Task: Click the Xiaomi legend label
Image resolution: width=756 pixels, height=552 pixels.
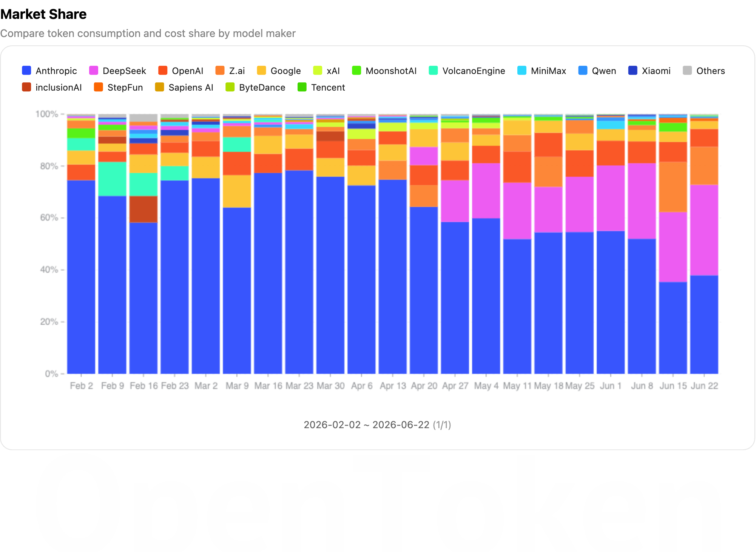Action: click(656, 71)
